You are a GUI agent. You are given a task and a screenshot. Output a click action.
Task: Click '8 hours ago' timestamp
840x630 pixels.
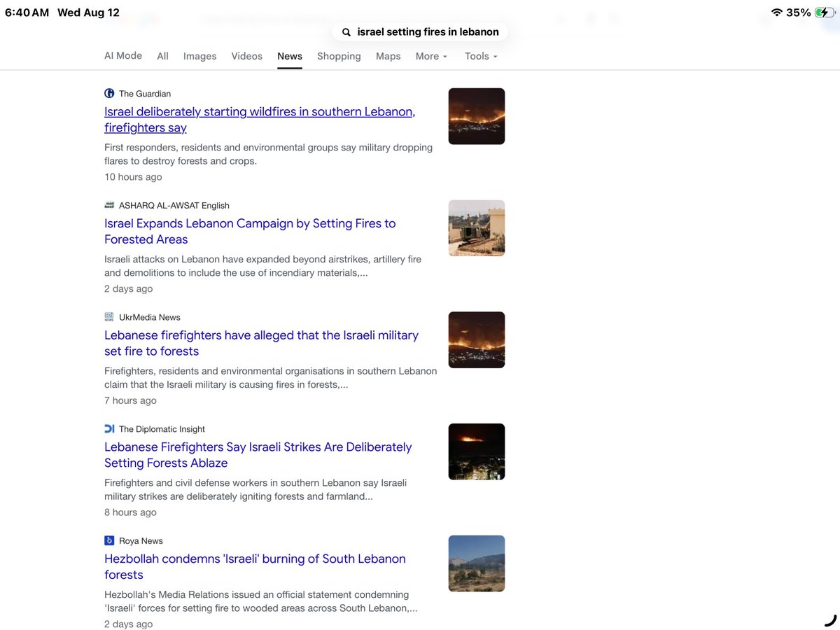tap(130, 512)
